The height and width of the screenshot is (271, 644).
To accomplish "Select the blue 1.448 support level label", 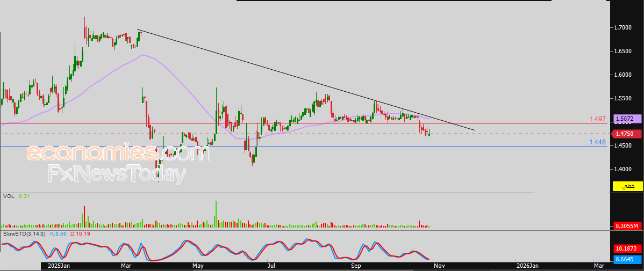I will coord(597,142).
